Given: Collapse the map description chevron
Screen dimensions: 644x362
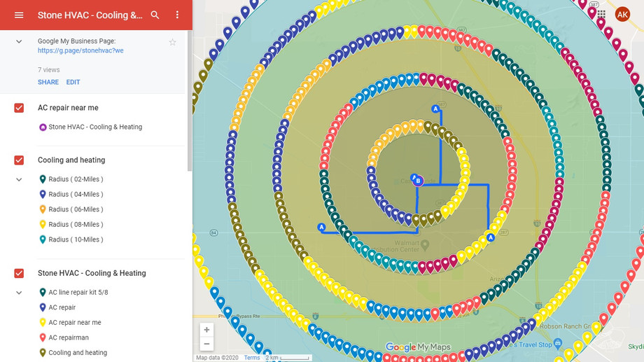Looking at the screenshot, I should tap(19, 42).
